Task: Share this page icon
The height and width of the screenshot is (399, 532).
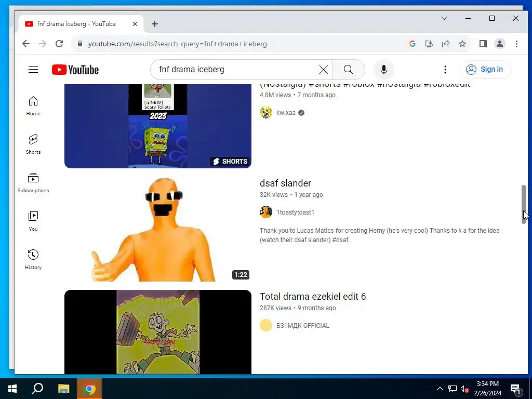Action: click(445, 44)
